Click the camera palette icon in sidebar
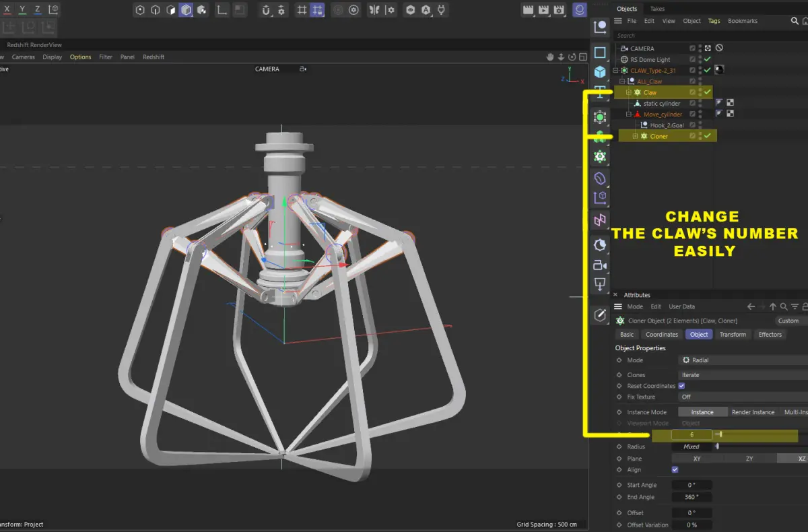The height and width of the screenshot is (532, 808). coord(600,265)
